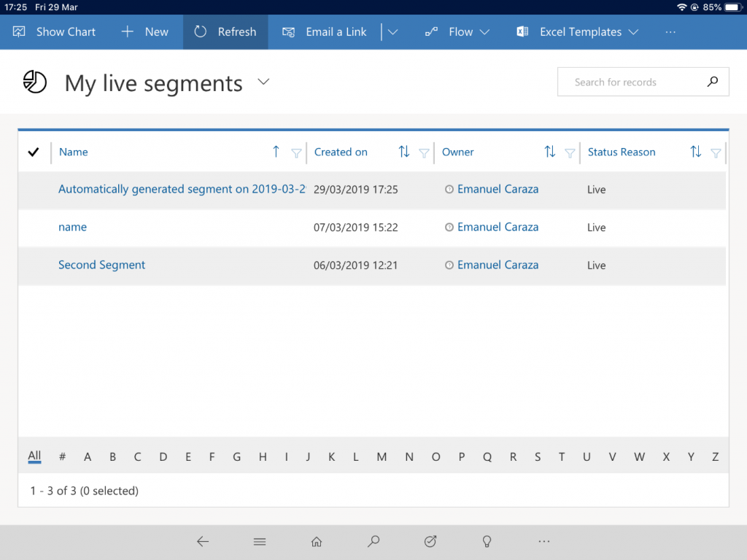The width and height of the screenshot is (747, 560).
Task: Open the Second Segment record
Action: pyautogui.click(x=101, y=265)
